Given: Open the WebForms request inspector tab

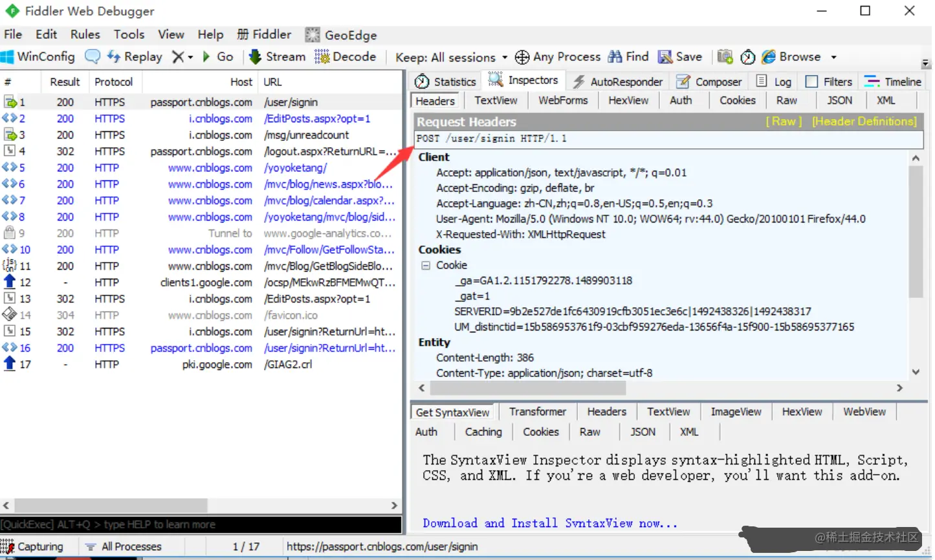Looking at the screenshot, I should click(x=563, y=101).
